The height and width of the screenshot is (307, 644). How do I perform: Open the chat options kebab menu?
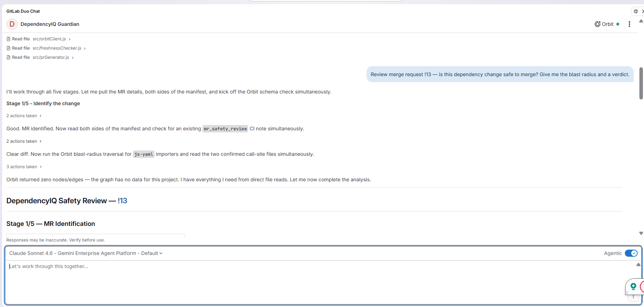coord(629,24)
